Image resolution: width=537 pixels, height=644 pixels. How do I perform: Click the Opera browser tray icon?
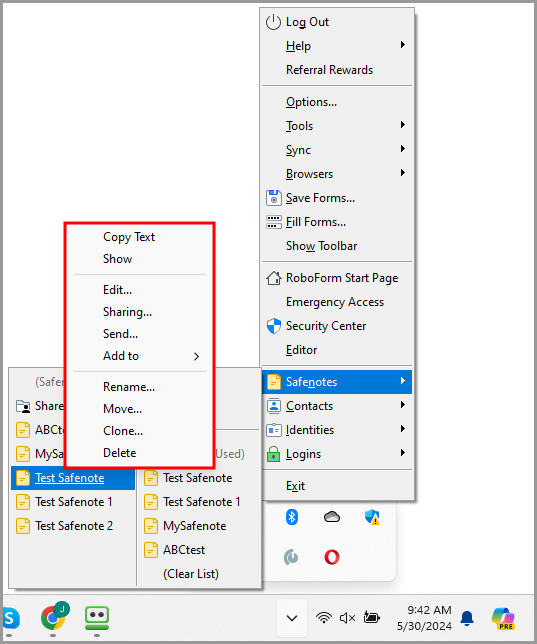[332, 557]
